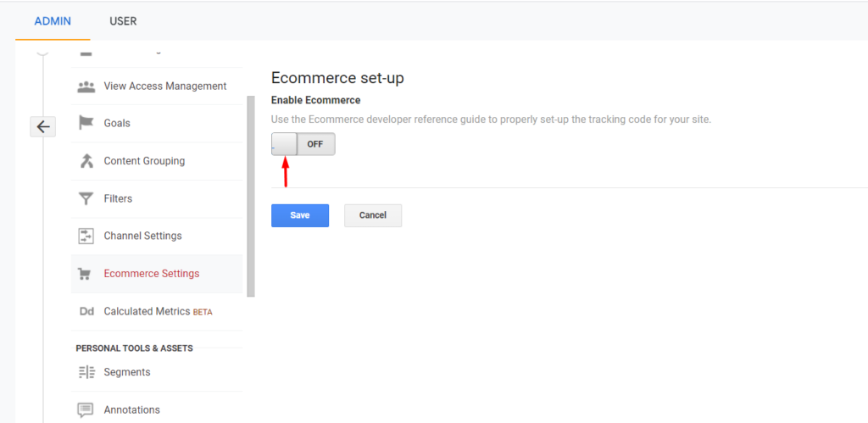
Task: Save the Ecommerce set-up
Action: point(300,215)
